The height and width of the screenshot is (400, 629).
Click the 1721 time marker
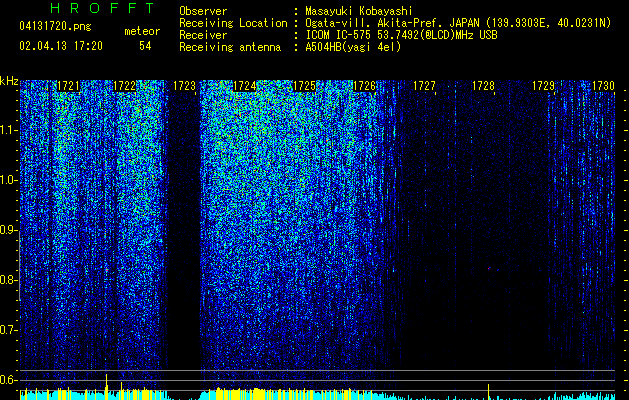69,86
